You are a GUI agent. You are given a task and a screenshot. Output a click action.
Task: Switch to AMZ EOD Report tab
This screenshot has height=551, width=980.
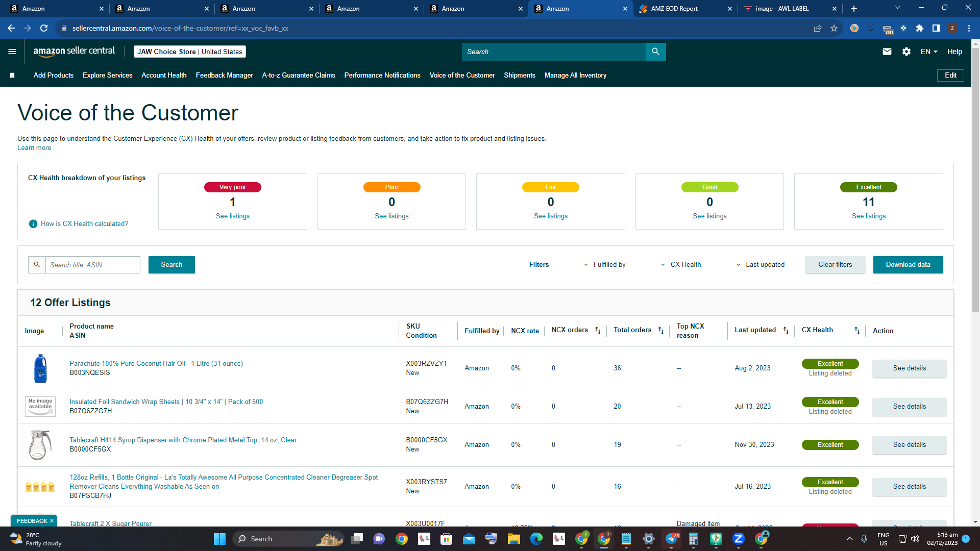pyautogui.click(x=685, y=9)
